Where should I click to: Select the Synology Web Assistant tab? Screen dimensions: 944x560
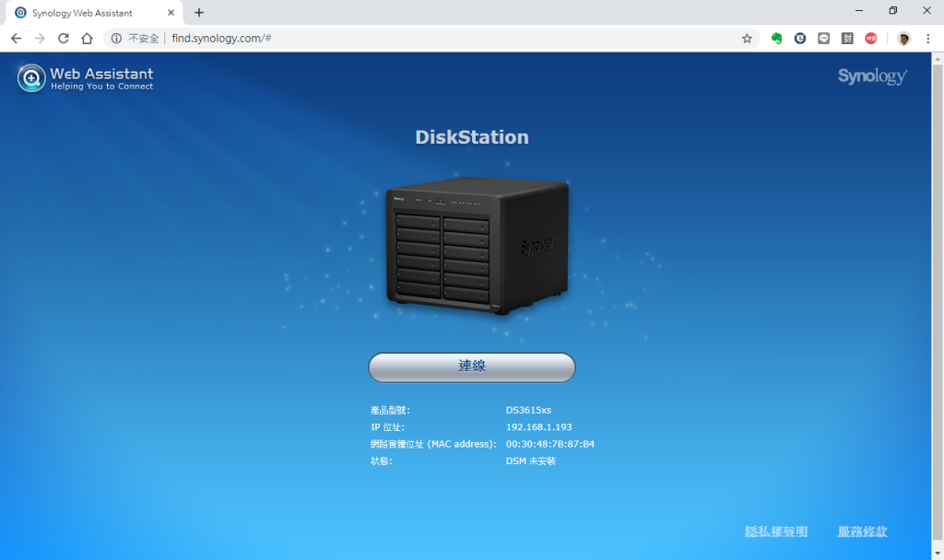[x=93, y=13]
